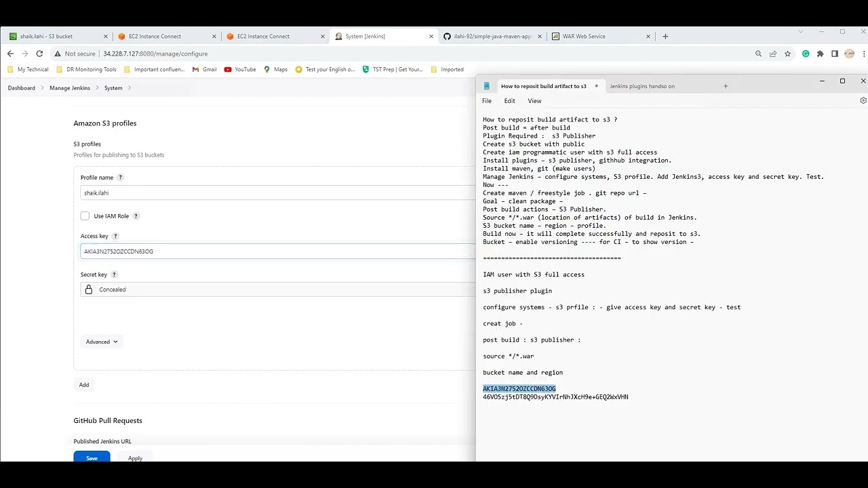Go to Dashboard breadcrumb link

22,88
